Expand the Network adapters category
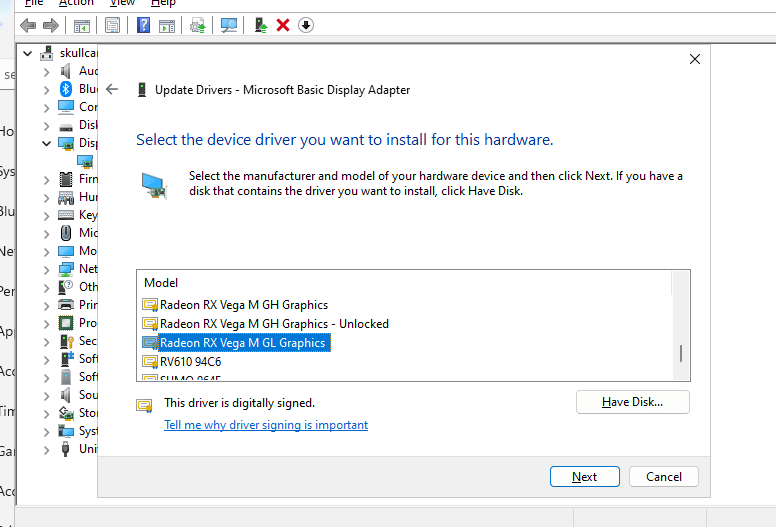The width and height of the screenshot is (776, 527). coord(47,270)
